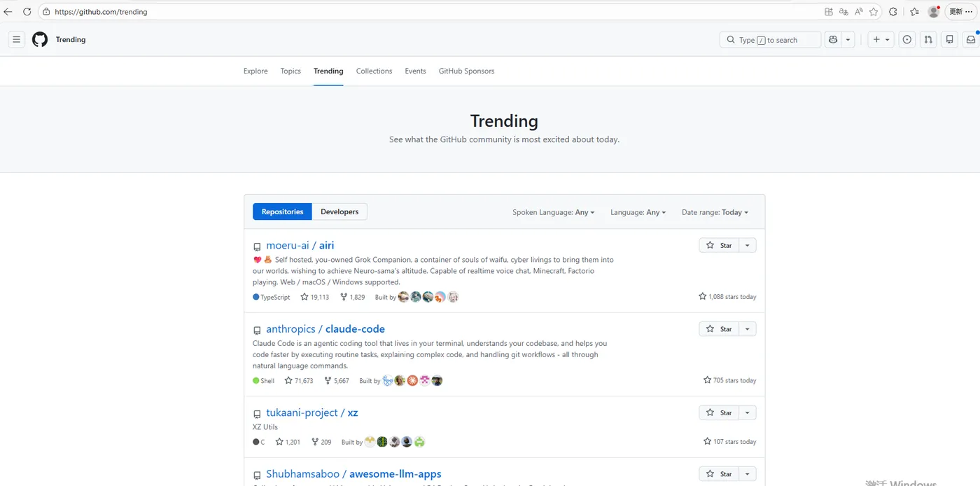Screen dimensions: 980x486
Task: Click the 'XZ Utils' description text
Action: (x=265, y=426)
